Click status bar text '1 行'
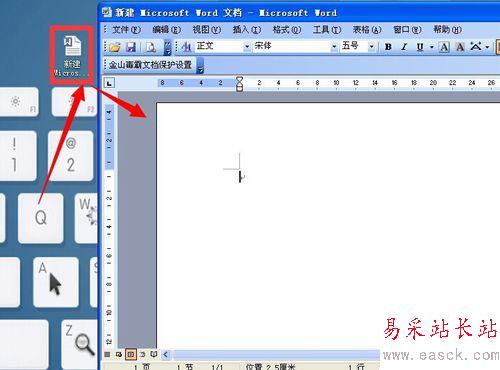 357,366
